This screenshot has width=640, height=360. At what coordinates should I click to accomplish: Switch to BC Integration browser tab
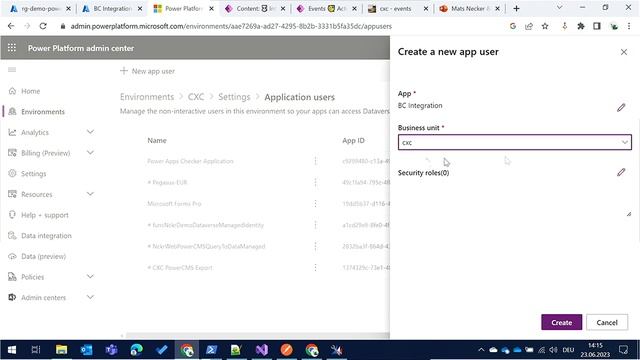pos(112,9)
